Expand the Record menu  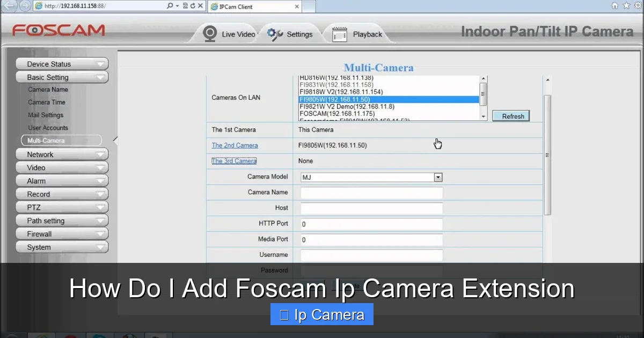point(62,194)
